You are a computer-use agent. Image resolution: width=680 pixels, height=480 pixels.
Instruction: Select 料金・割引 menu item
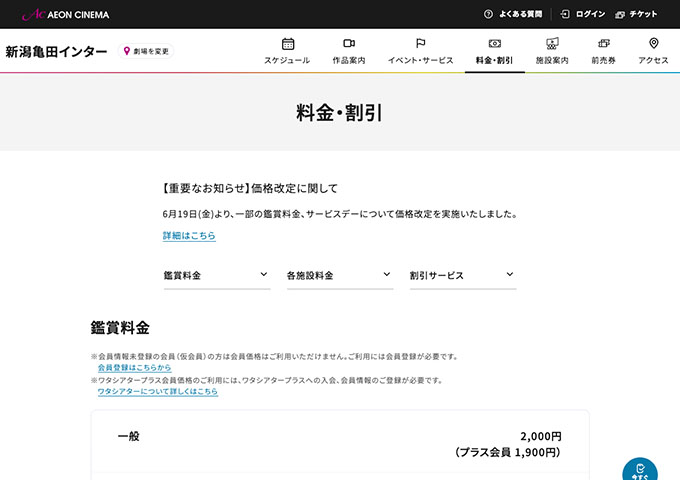[494, 60]
